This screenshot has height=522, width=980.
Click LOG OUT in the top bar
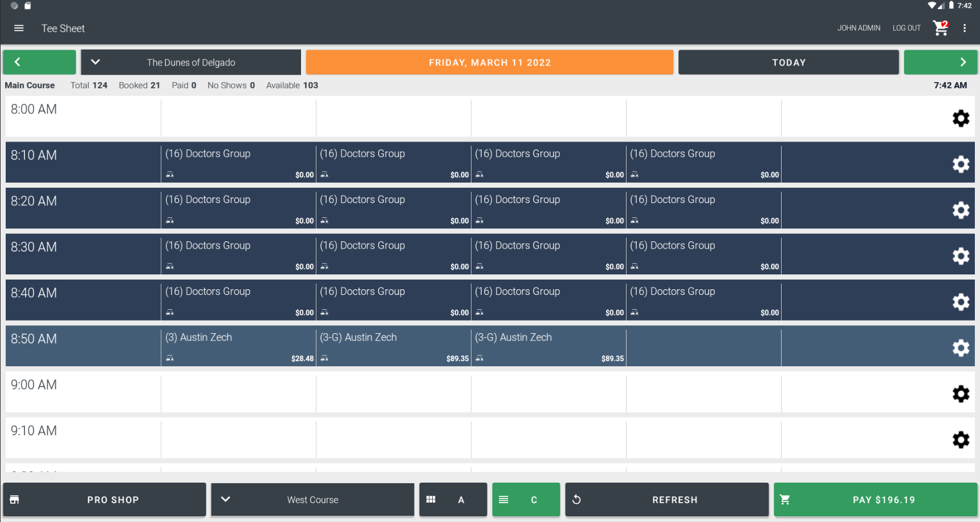(x=906, y=28)
